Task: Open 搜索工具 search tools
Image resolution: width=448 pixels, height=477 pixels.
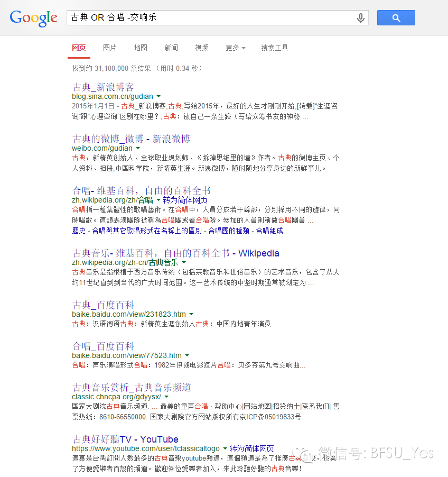Action: (275, 48)
